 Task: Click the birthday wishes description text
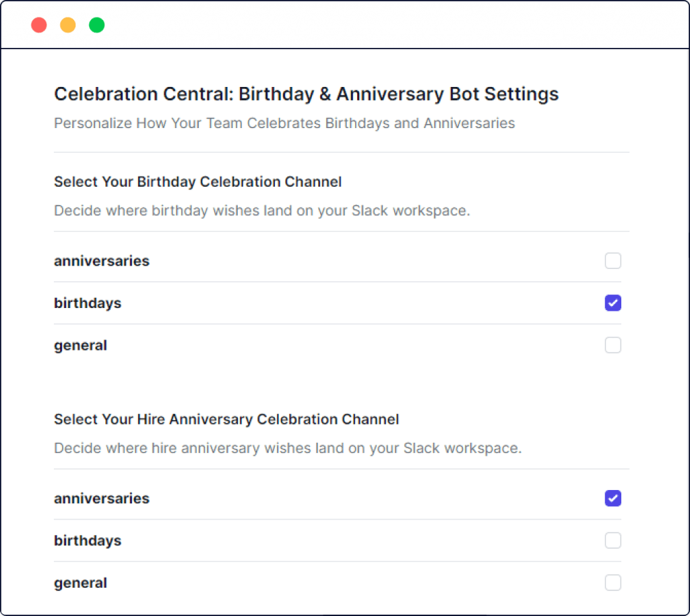[261, 210]
